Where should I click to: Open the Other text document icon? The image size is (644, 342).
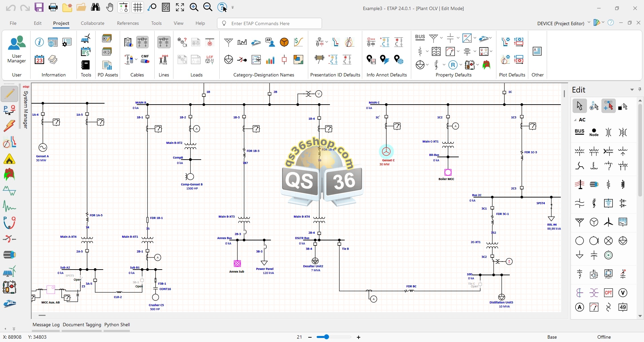tap(537, 51)
